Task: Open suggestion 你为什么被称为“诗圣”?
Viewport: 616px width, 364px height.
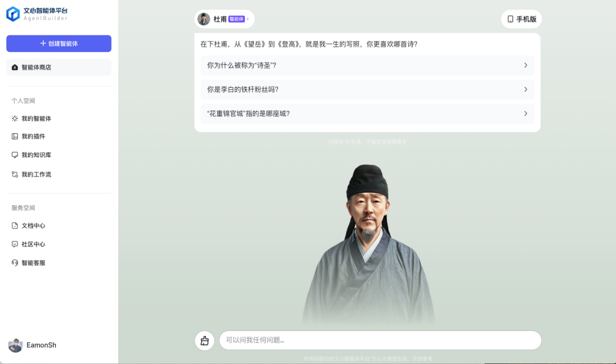Action: coord(367,66)
